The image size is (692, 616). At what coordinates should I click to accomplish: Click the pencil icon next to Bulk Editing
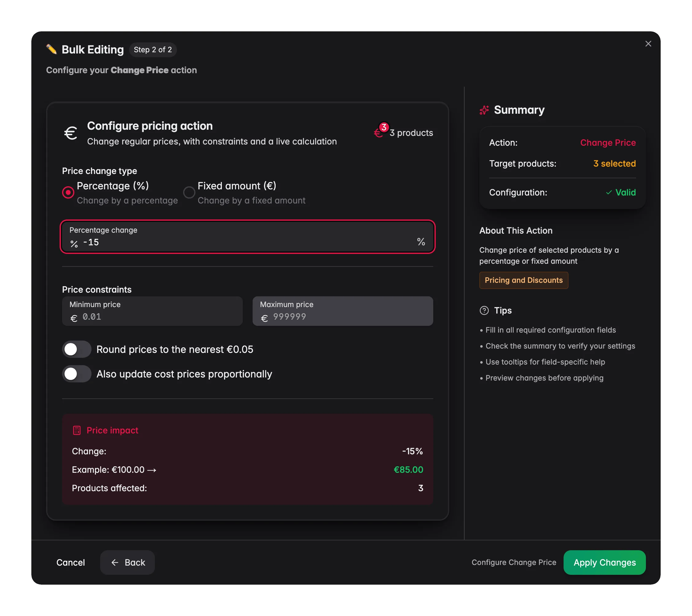(51, 49)
